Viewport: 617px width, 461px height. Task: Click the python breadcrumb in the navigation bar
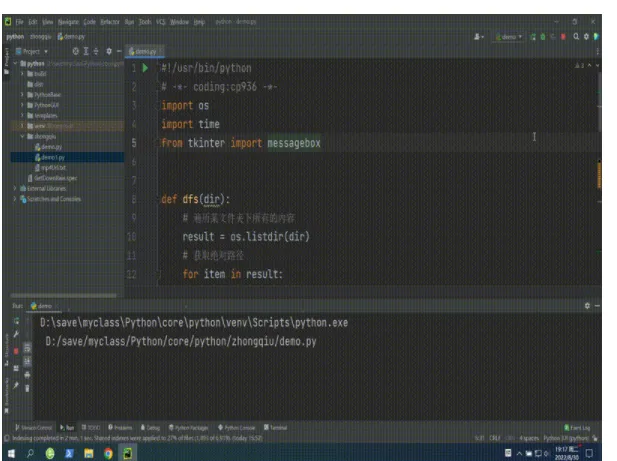pos(15,37)
